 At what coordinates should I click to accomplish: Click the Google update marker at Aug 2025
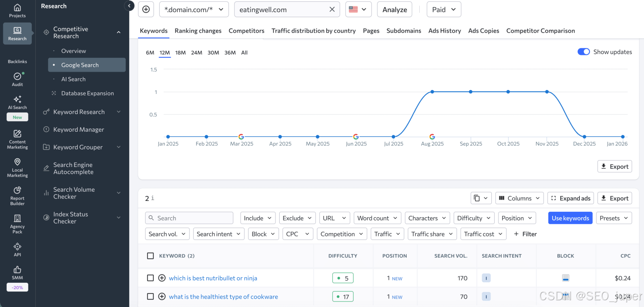pos(432,137)
